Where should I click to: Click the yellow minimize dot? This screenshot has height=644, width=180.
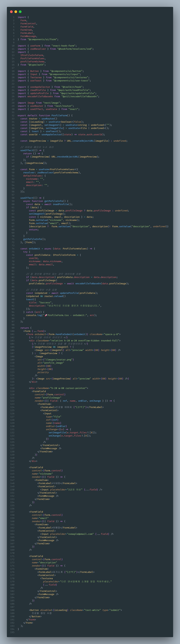[16, 12]
